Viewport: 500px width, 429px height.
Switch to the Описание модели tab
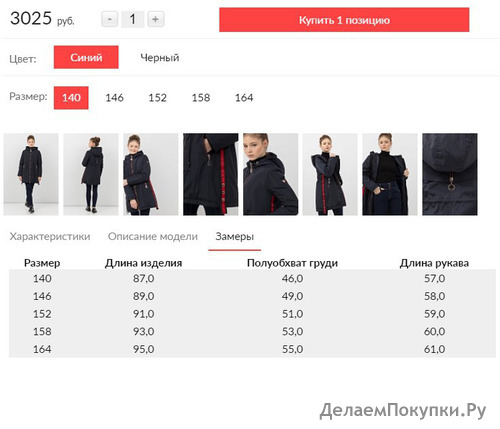tap(153, 236)
